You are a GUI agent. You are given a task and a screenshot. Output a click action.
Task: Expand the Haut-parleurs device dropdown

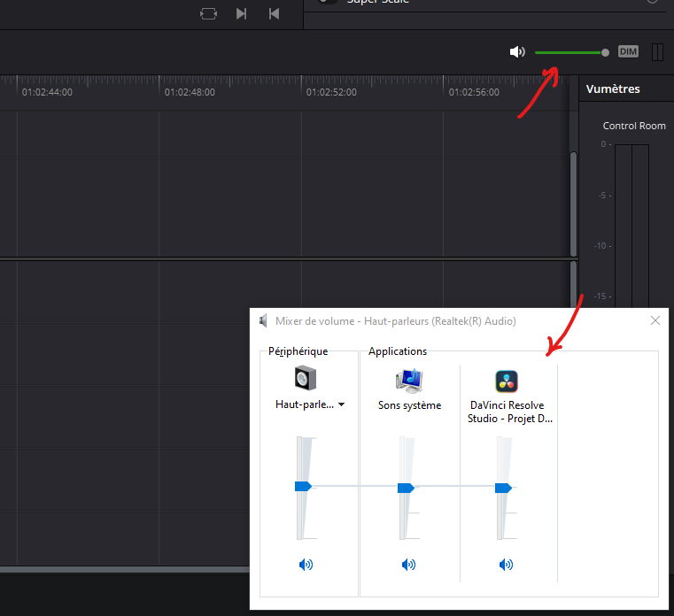tap(342, 404)
